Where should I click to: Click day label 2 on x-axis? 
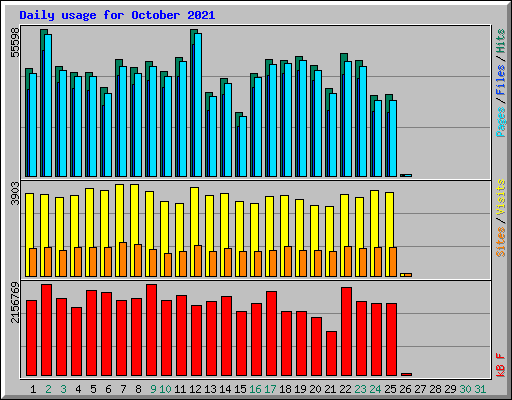click(48, 389)
